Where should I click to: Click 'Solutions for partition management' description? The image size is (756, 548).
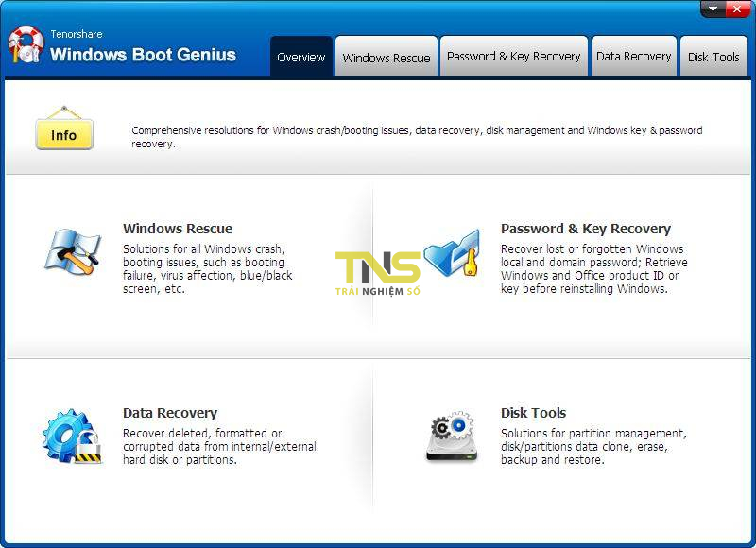tap(593, 446)
